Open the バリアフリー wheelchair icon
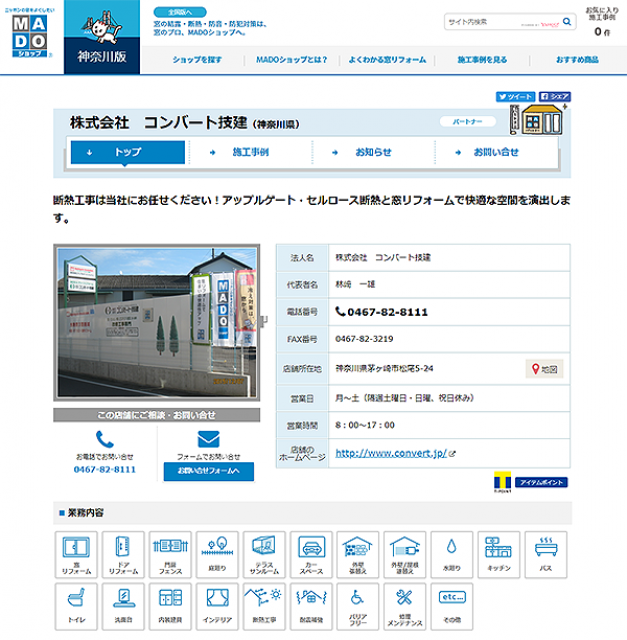 pos(357,607)
